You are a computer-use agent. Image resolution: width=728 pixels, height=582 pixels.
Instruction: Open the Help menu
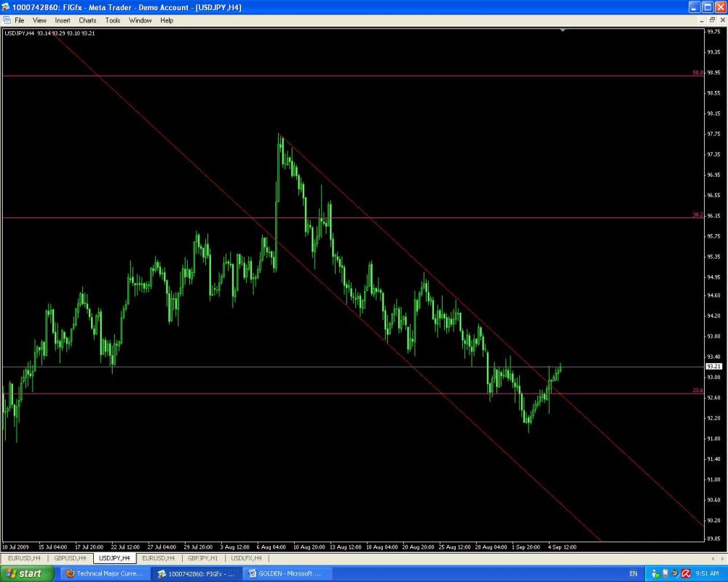click(167, 20)
